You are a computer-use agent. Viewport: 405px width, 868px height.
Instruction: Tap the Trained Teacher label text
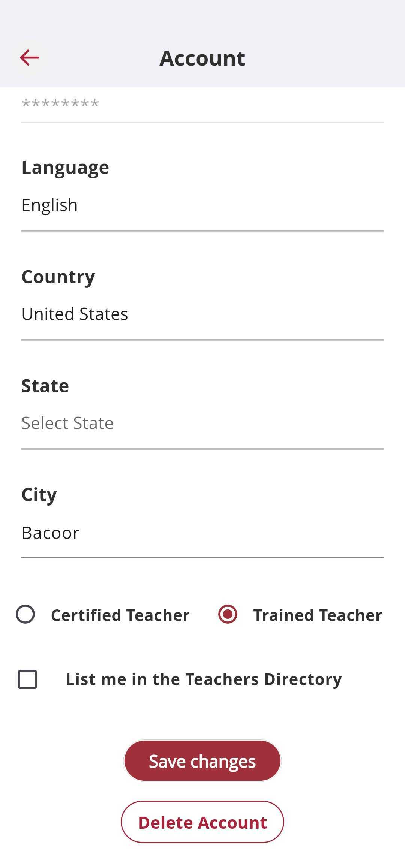coord(318,615)
